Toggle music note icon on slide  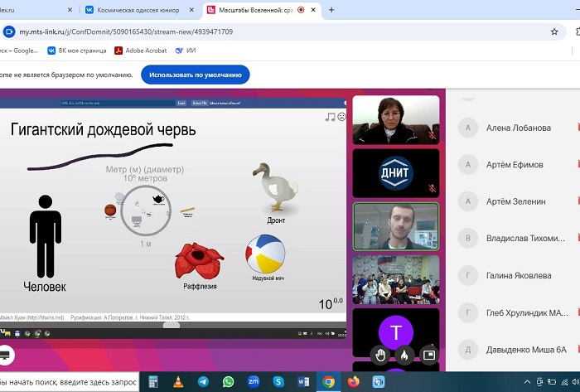[330, 117]
